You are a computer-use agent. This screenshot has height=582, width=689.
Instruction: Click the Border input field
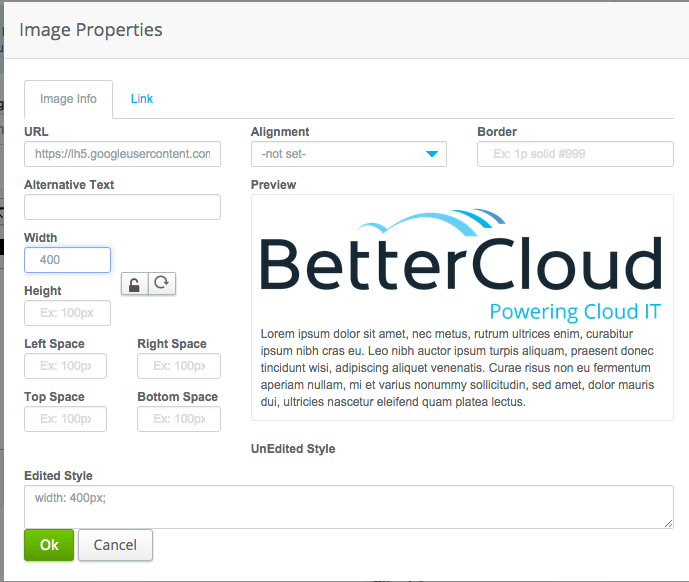(x=575, y=154)
